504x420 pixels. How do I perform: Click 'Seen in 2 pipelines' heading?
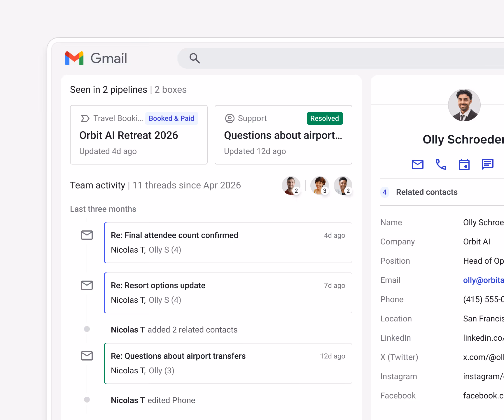coord(108,90)
